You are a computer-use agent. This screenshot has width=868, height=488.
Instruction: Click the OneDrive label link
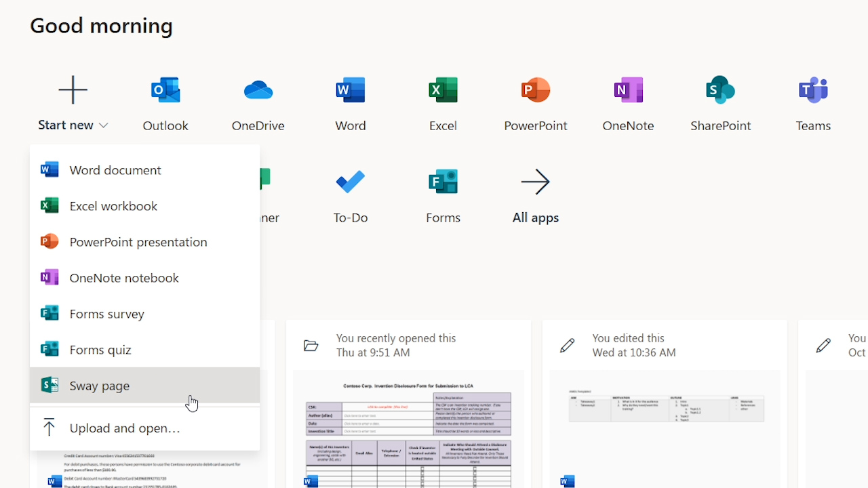coord(258,125)
